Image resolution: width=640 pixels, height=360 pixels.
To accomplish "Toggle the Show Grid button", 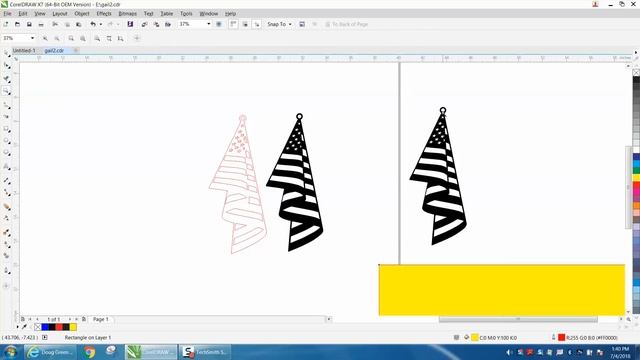I will point(245,24).
